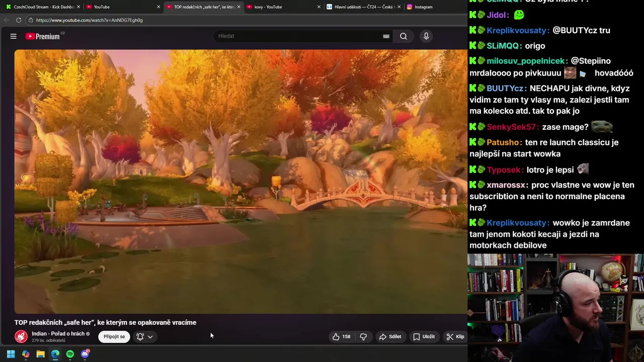Save video with Uložit button
The width and height of the screenshot is (644, 362).
424,337
